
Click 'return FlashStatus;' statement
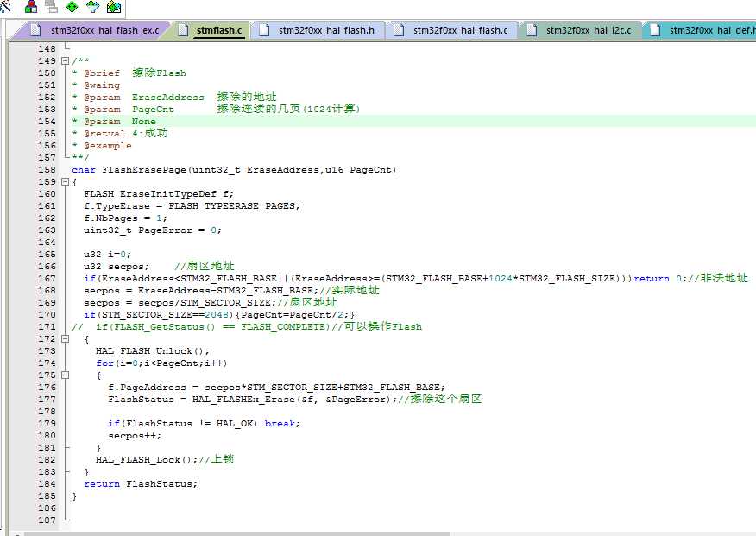[x=141, y=484]
